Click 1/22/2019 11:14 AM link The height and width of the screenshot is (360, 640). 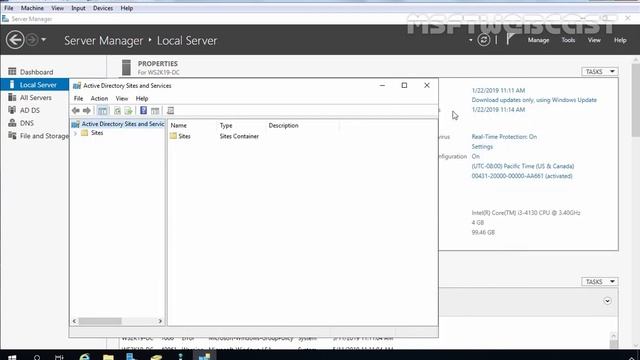(x=498, y=110)
